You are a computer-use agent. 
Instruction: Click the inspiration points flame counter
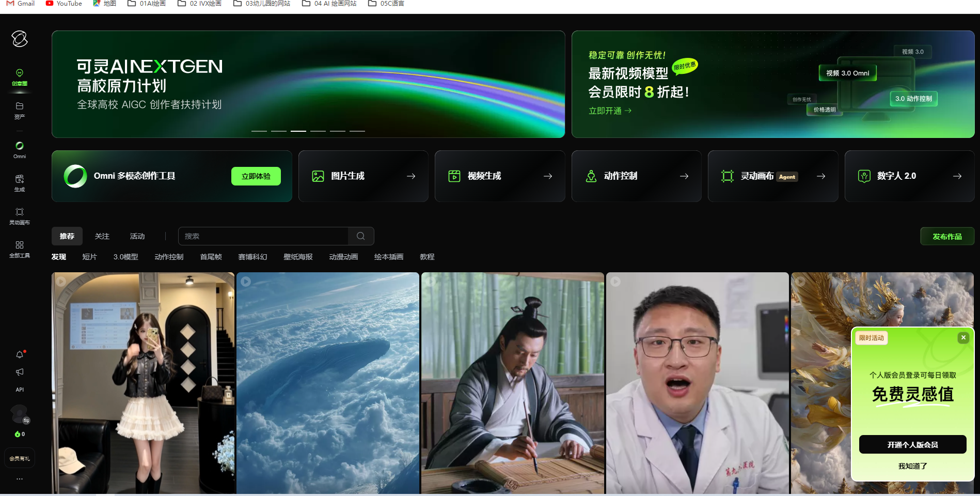click(x=20, y=434)
